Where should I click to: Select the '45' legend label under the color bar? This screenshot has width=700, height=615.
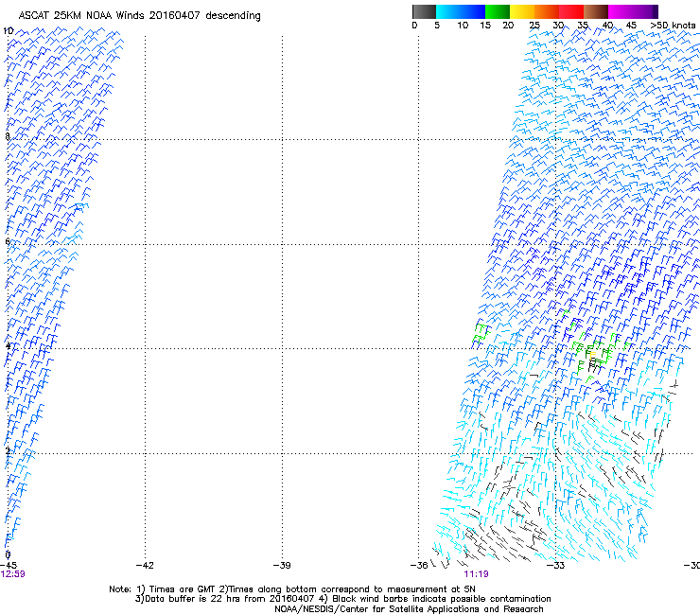(x=631, y=25)
